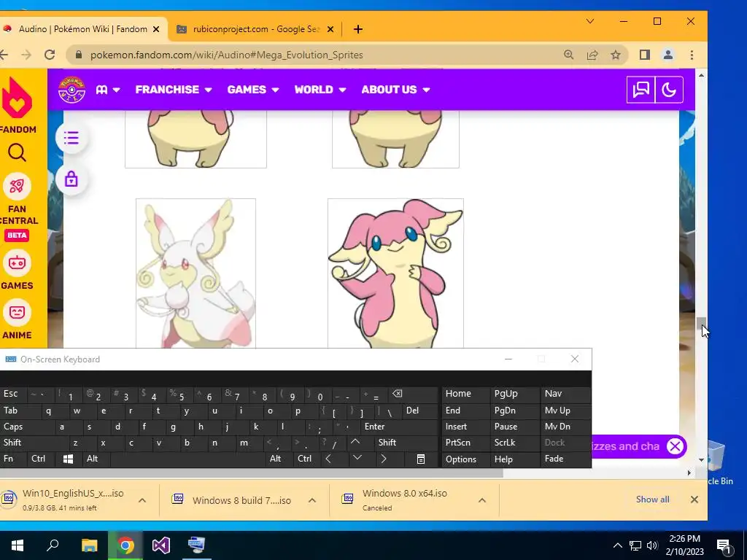Screen dimensions: 747x560
Task: Click the left Alt key on keyboard
Action: pyautogui.click(x=96, y=459)
